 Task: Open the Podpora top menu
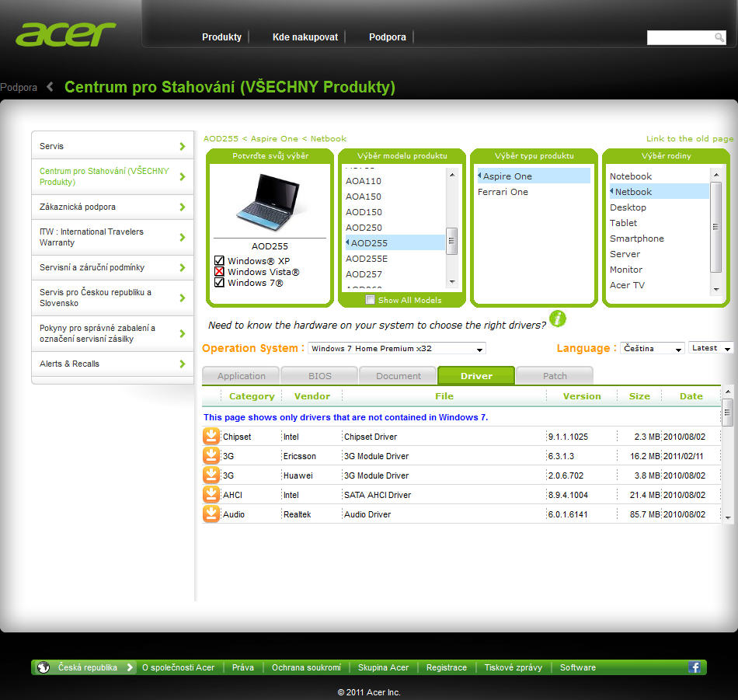tap(388, 37)
